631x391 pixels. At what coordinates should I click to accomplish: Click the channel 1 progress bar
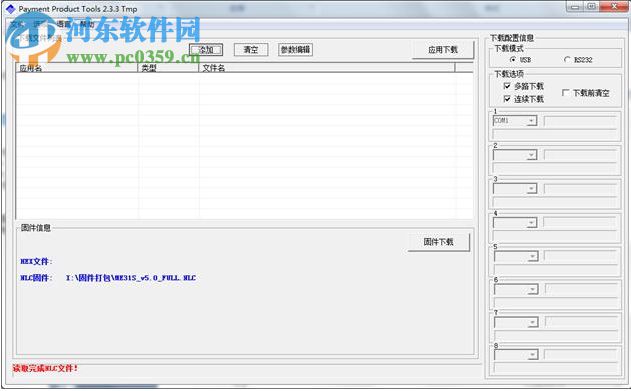(555, 134)
